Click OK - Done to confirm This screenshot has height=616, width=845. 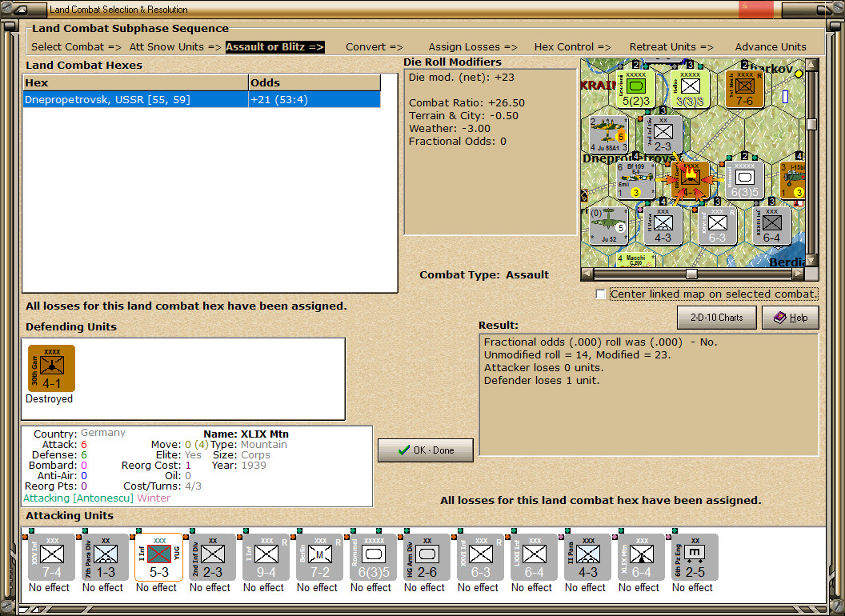[x=426, y=450]
